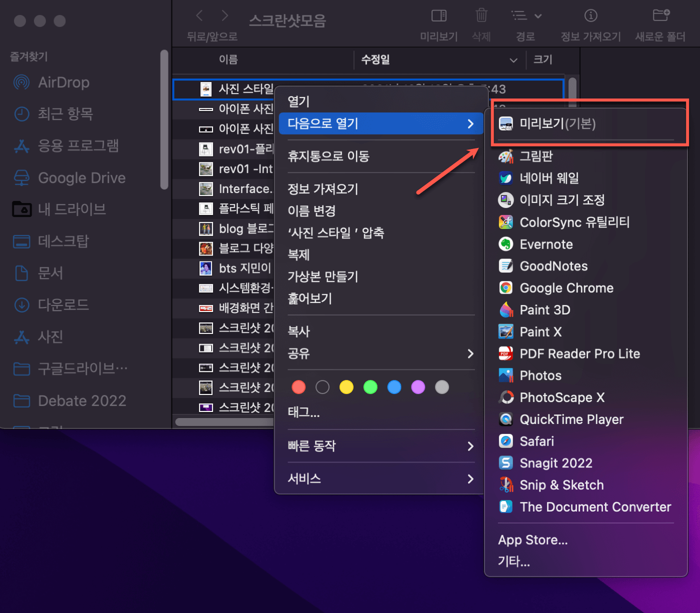This screenshot has width=700, height=613.
Task: Open the 경로 path dropdown
Action: tap(526, 16)
